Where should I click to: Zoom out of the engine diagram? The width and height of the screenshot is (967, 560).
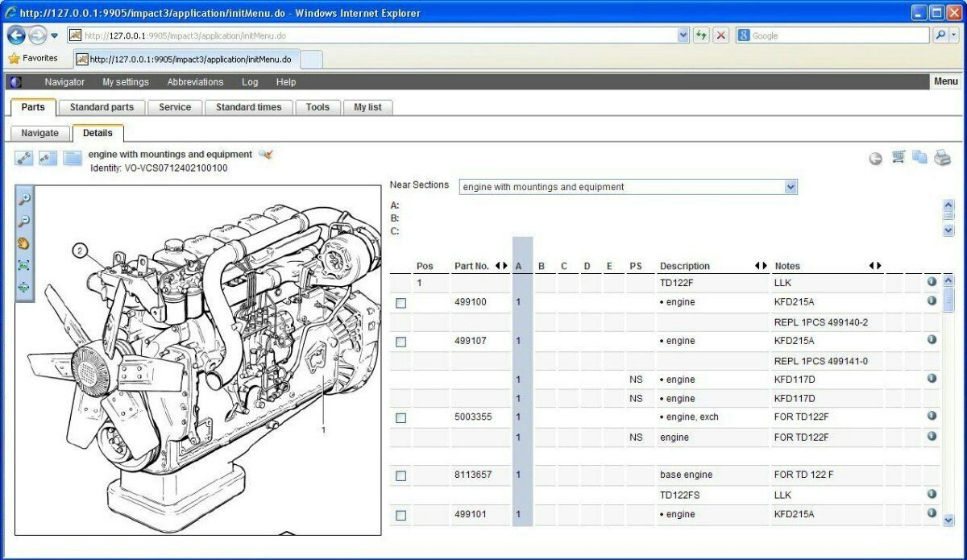click(x=24, y=222)
